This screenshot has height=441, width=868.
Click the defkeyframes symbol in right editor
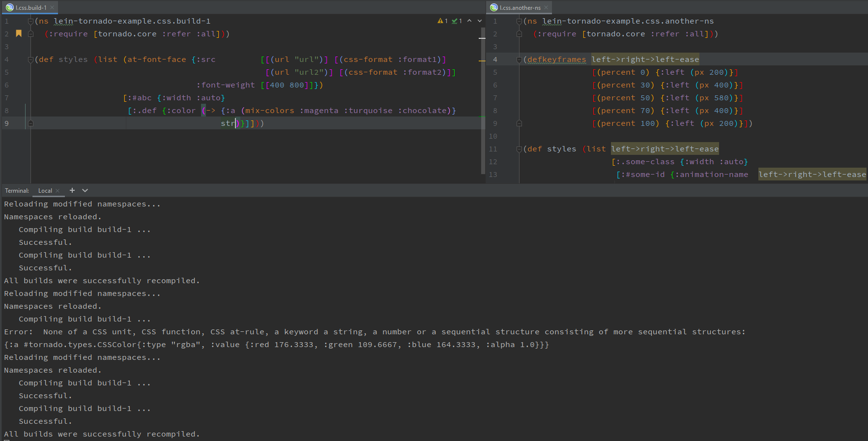pyautogui.click(x=556, y=59)
